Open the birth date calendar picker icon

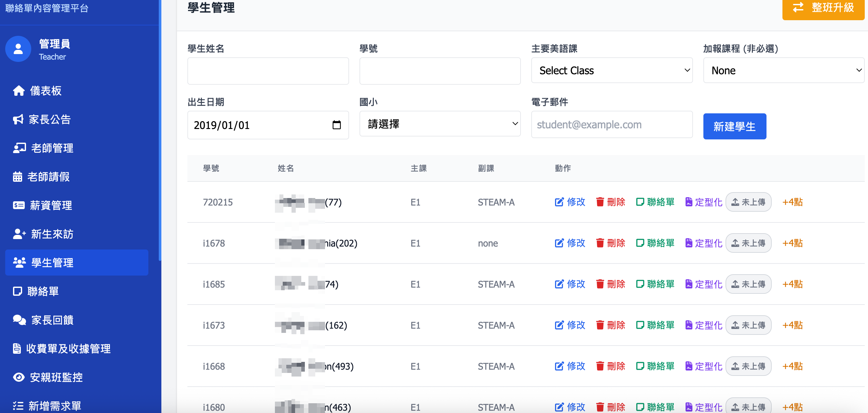pyautogui.click(x=336, y=125)
